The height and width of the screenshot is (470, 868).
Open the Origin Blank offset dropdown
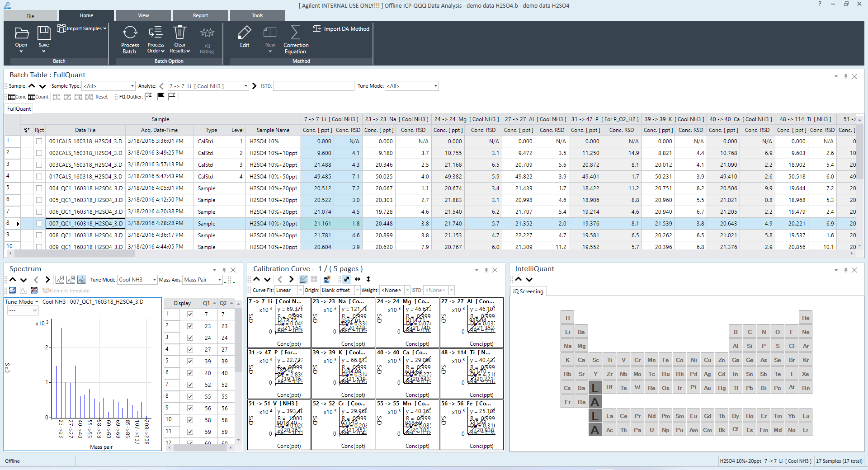[x=340, y=290]
